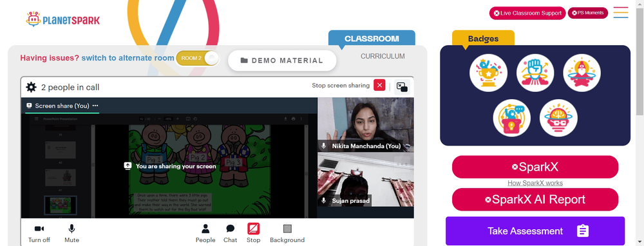
Task: Select Nikita Manchanda video tile
Action: tap(366, 125)
